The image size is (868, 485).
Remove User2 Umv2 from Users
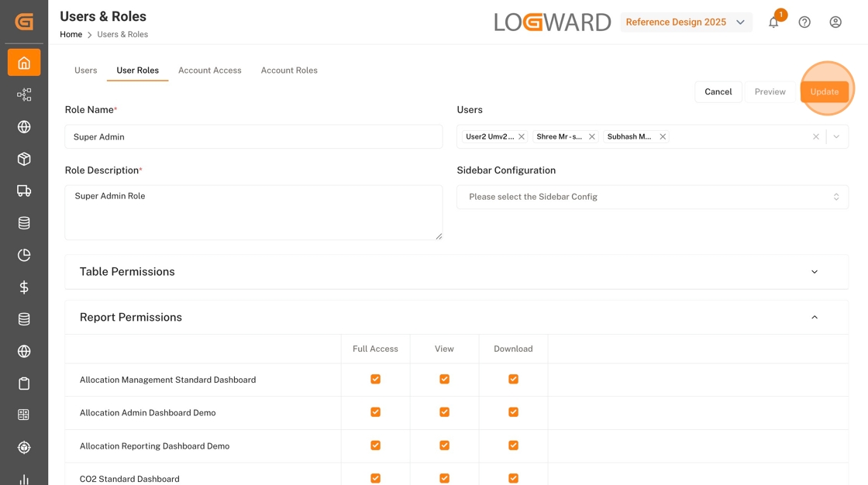point(522,137)
